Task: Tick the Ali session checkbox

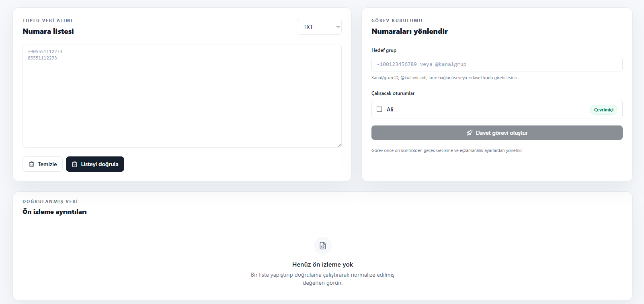Action: [x=379, y=109]
